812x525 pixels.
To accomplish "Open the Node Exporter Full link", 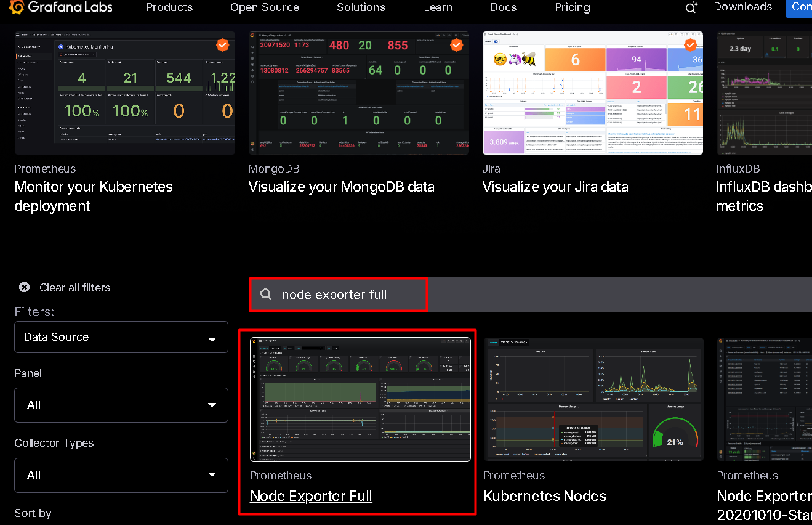I will click(311, 496).
